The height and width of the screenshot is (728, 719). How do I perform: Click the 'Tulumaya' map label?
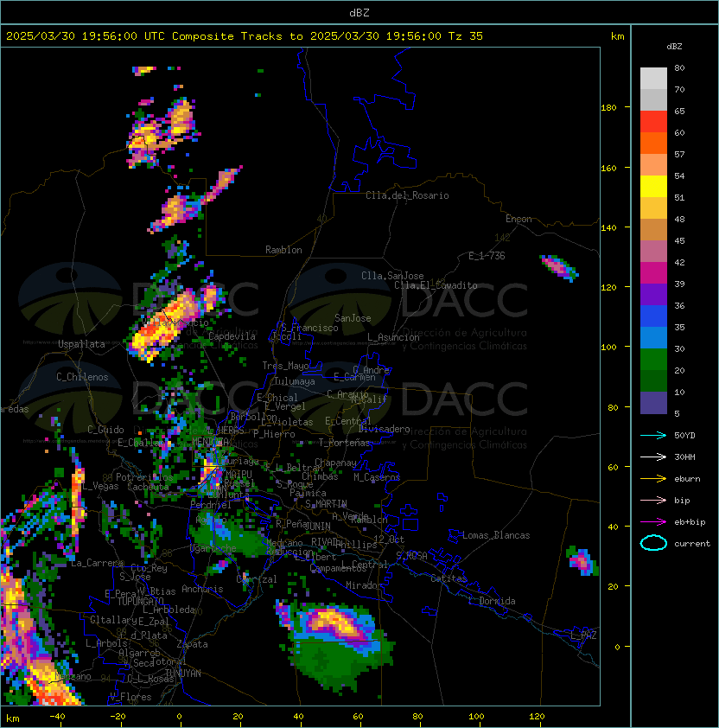(295, 381)
